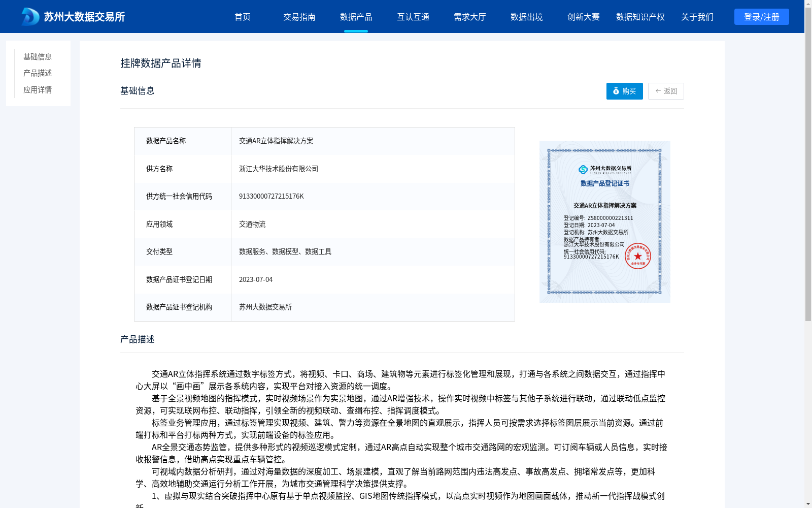Viewport: 812px width, 508px height.
Task: Jump to 应用详情 in sidebar anchor
Action: coord(38,90)
